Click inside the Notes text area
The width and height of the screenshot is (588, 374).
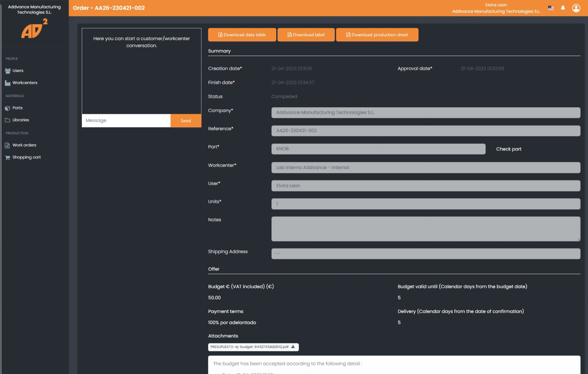(x=425, y=229)
